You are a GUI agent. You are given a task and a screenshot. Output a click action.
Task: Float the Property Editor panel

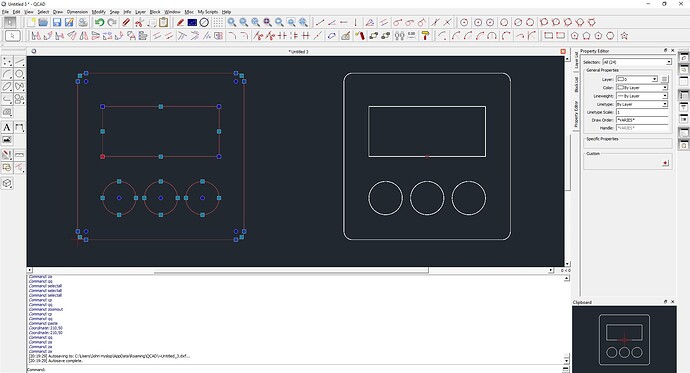[665, 50]
